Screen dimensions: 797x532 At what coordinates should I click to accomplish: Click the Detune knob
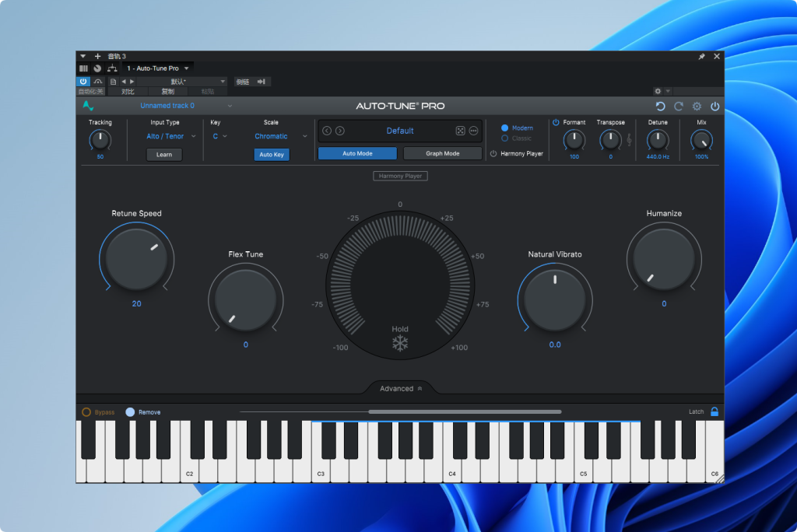(658, 140)
